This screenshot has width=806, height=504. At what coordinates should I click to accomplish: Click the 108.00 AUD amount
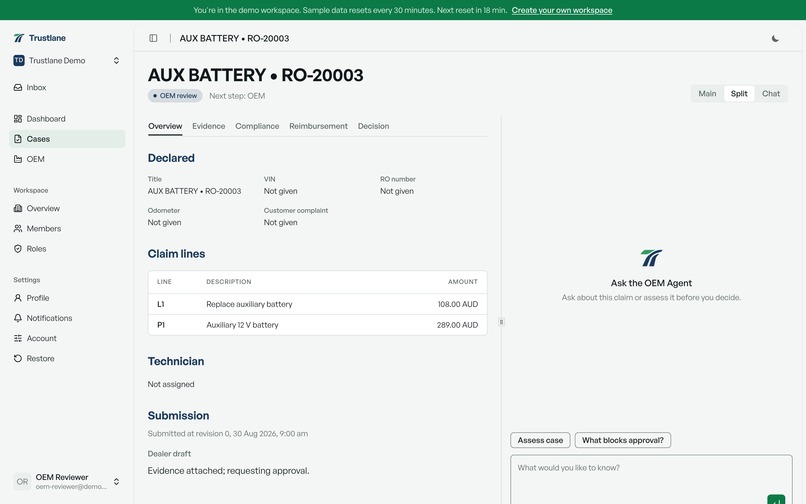coord(457,304)
